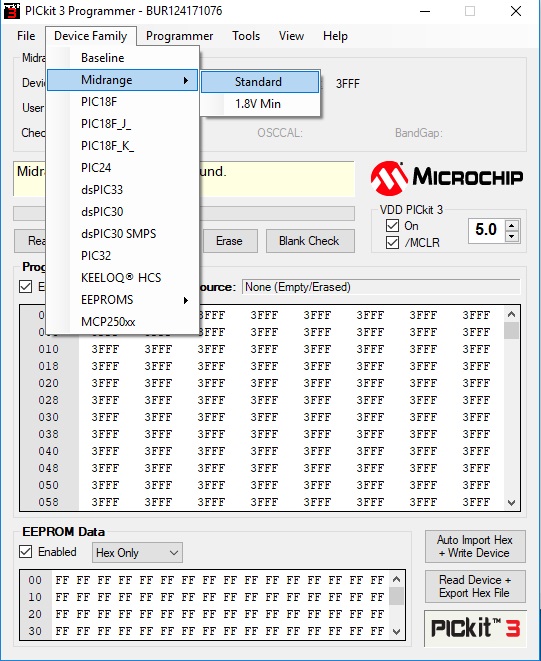Select KEELOQ HCS device family

click(x=122, y=277)
